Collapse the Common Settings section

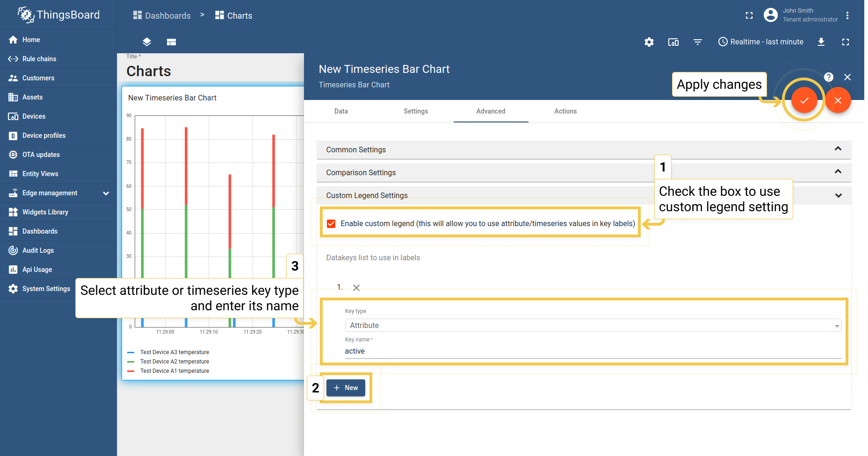pyautogui.click(x=837, y=150)
